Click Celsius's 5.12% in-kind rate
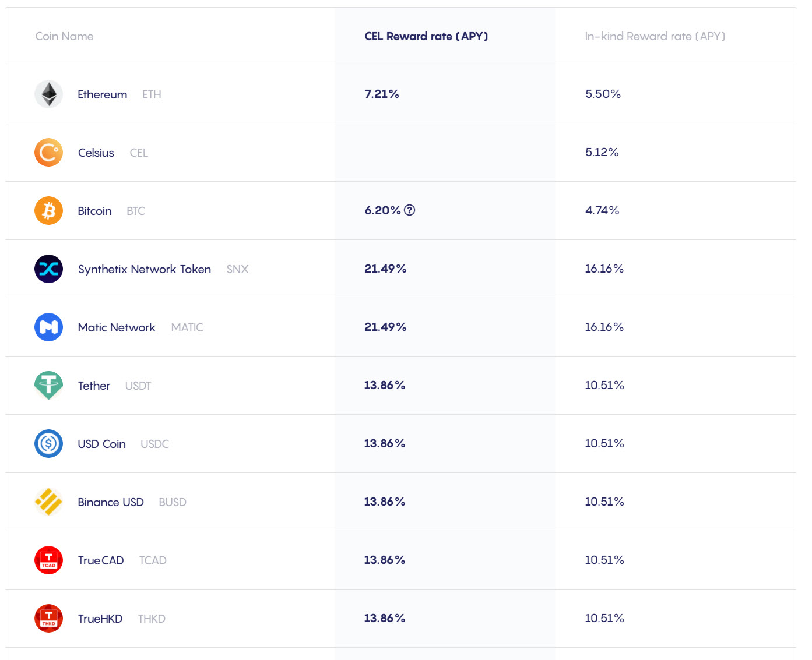This screenshot has width=812, height=660. pos(602,152)
